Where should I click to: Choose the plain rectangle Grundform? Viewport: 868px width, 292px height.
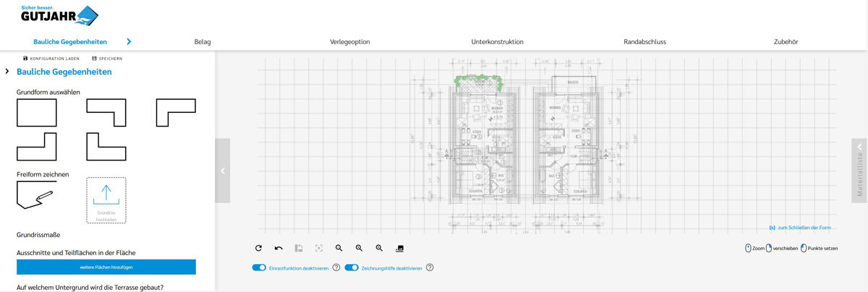coord(37,113)
